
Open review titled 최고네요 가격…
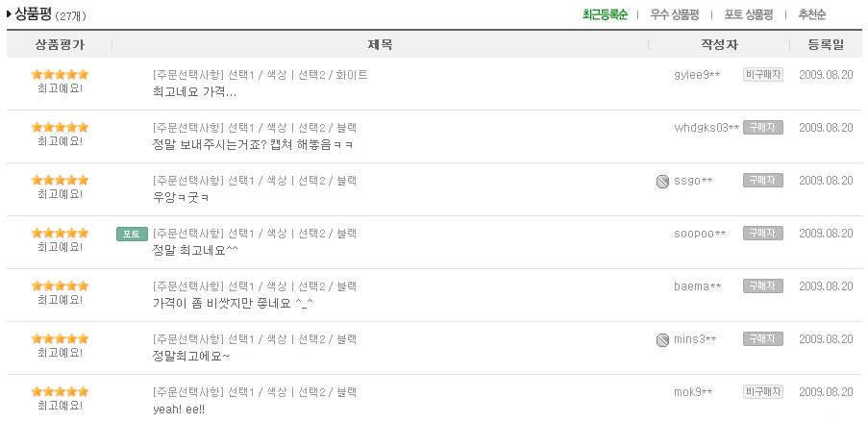tap(194, 92)
